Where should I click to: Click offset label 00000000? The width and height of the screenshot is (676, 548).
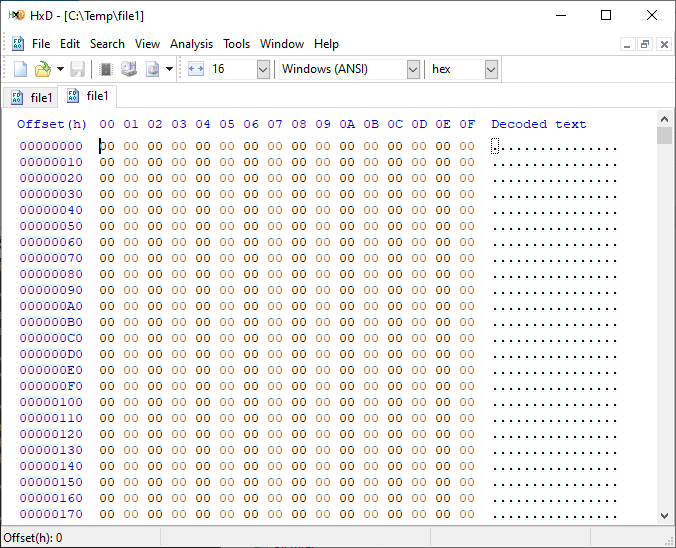[51, 146]
